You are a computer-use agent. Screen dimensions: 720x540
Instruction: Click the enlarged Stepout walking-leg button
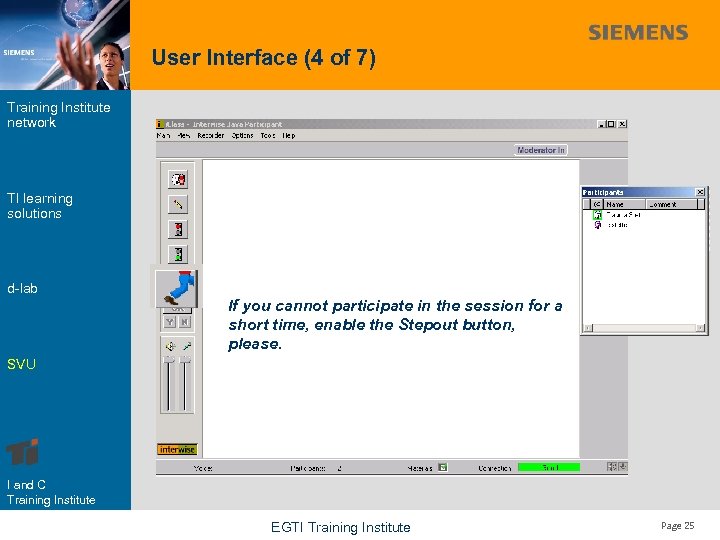point(176,288)
